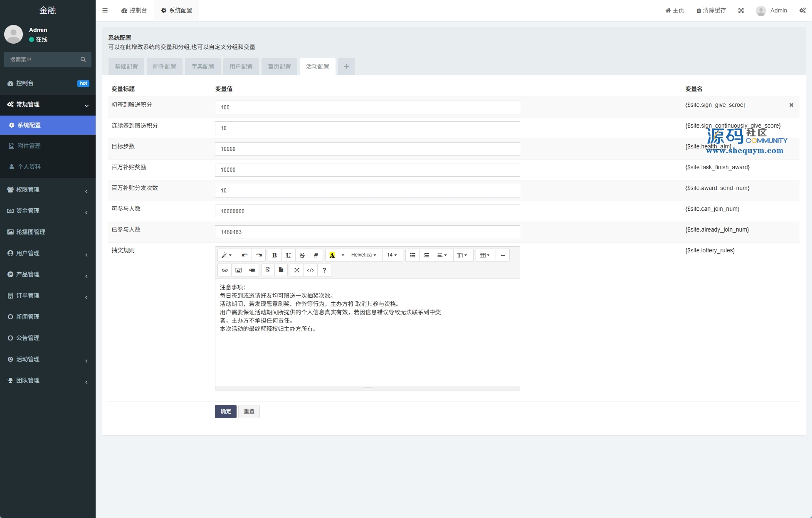Toggle bold in the rule editor

[x=274, y=255]
